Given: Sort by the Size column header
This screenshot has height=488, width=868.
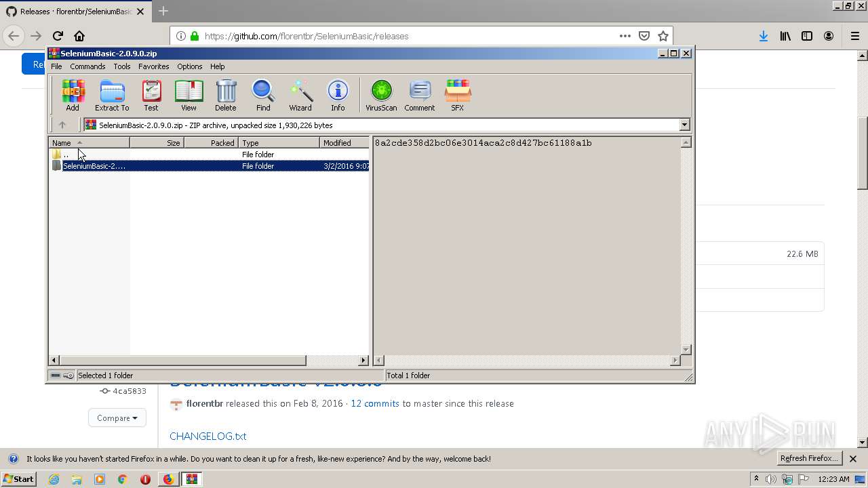Looking at the screenshot, I should click(x=157, y=142).
